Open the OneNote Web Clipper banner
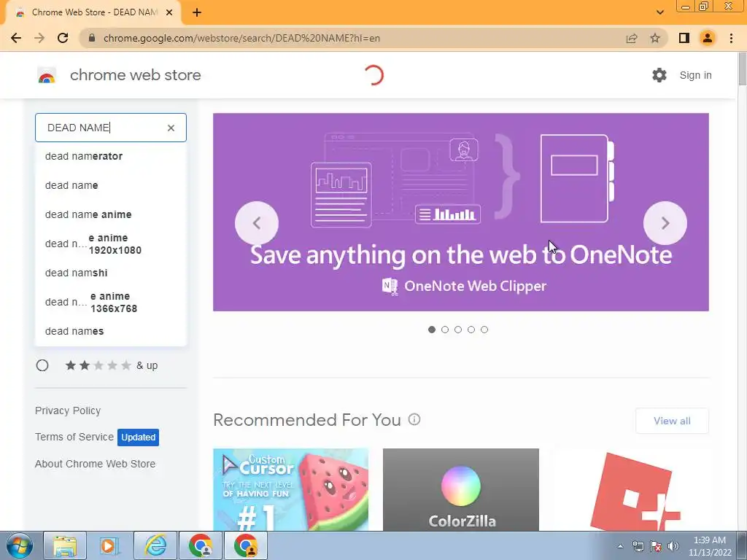 [x=461, y=212]
